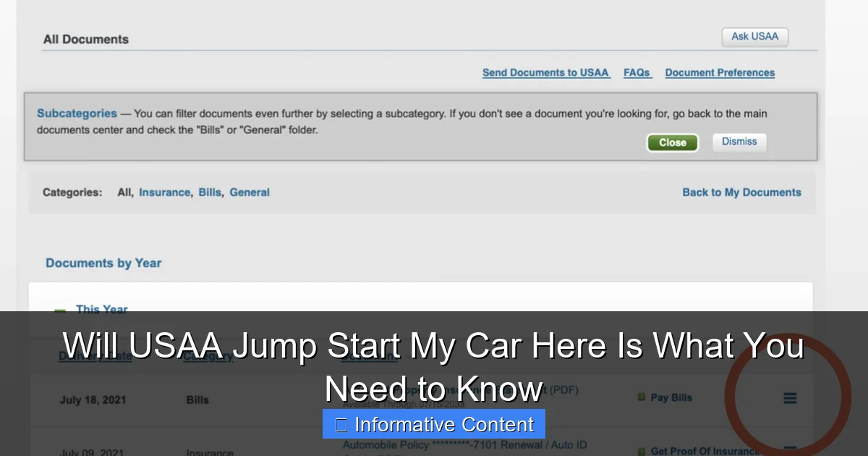The image size is (868, 456).
Task: Click the Ask USAA button
Action: click(x=754, y=36)
